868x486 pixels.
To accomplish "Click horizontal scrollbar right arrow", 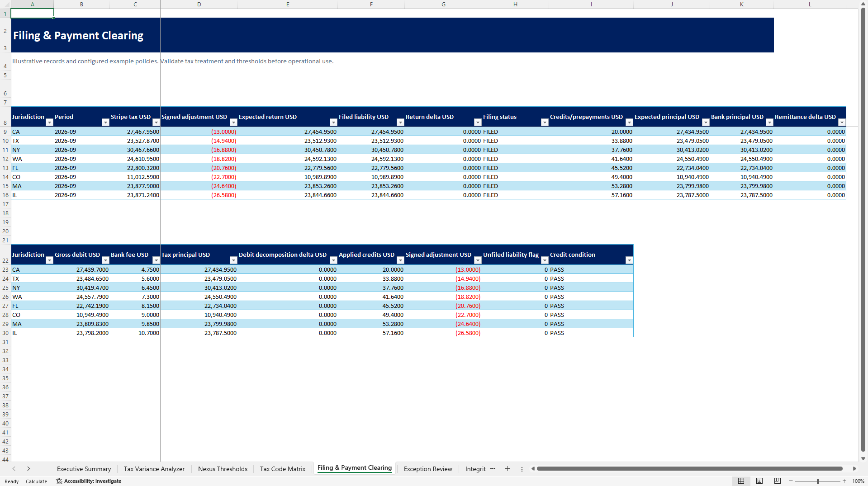I will pyautogui.click(x=854, y=469).
